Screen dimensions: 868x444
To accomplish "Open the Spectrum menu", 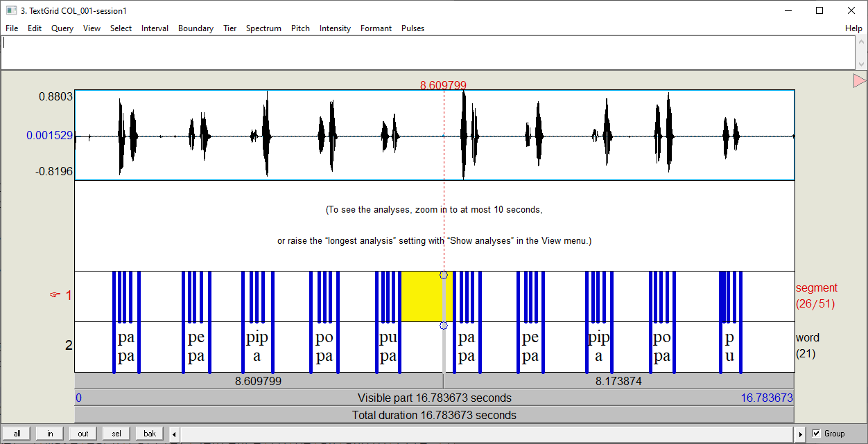I will click(x=263, y=28).
